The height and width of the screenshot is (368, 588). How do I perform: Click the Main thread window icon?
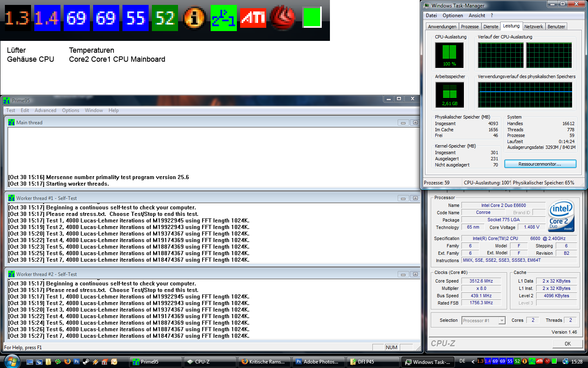tap(11, 122)
